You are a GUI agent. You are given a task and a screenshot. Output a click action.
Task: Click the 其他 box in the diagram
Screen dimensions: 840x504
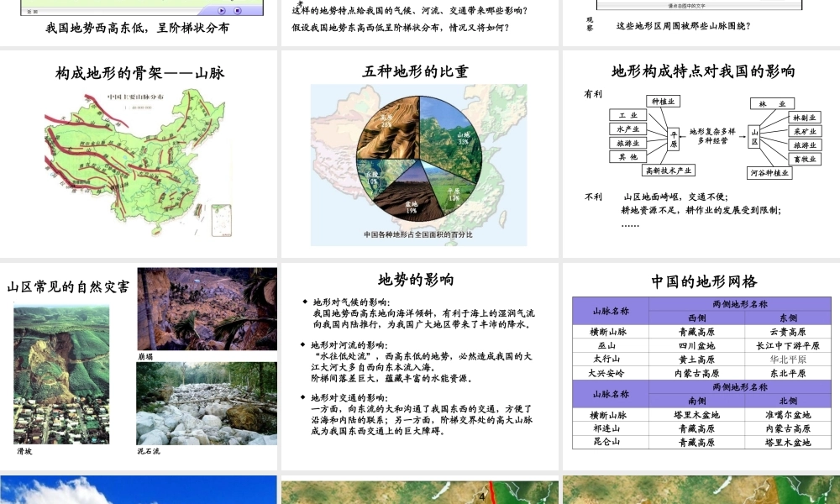627,157
